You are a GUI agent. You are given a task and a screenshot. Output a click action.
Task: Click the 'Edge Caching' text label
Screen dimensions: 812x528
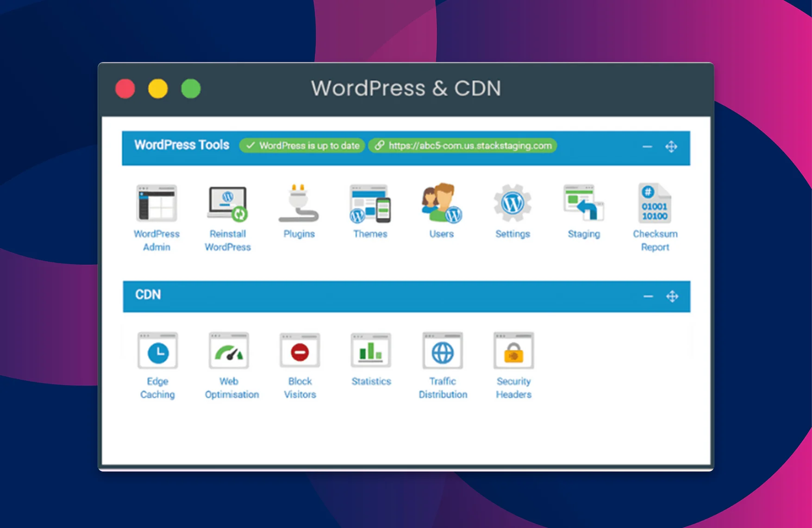pos(157,388)
